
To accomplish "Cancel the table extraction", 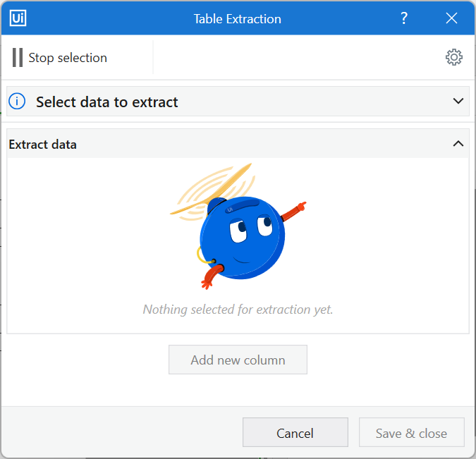I will pyautogui.click(x=295, y=433).
